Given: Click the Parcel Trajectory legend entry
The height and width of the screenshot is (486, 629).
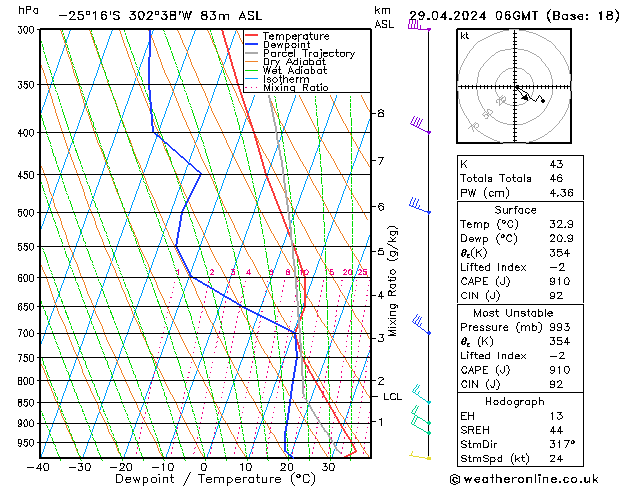Looking at the screenshot, I should click(x=300, y=53).
